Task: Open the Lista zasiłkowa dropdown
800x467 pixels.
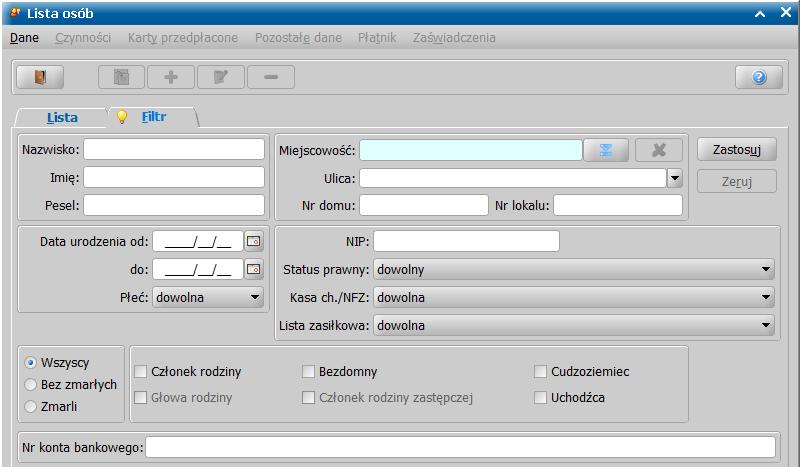Action: [573, 325]
